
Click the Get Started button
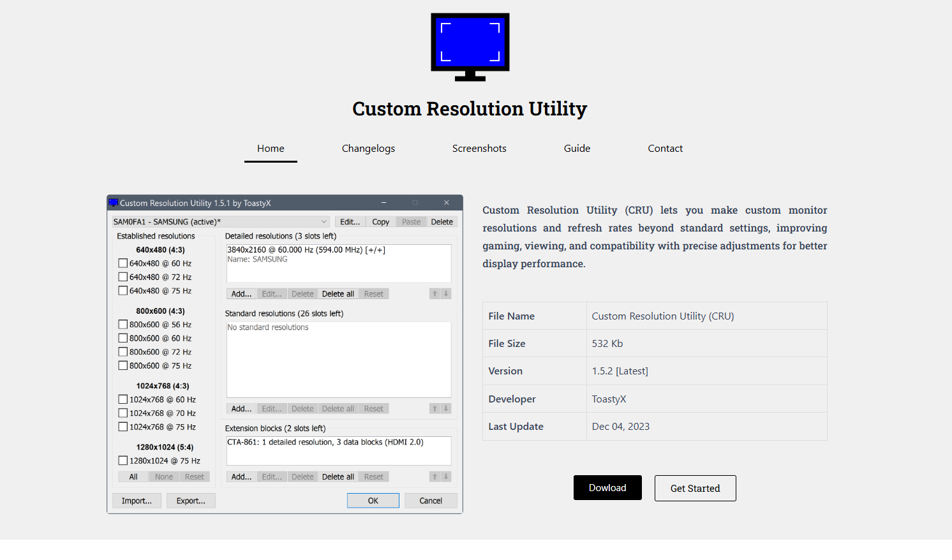(x=695, y=488)
